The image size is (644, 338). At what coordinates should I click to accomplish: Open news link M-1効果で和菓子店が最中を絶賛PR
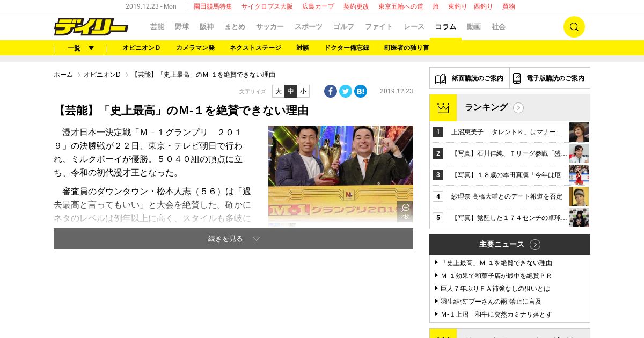pos(496,276)
